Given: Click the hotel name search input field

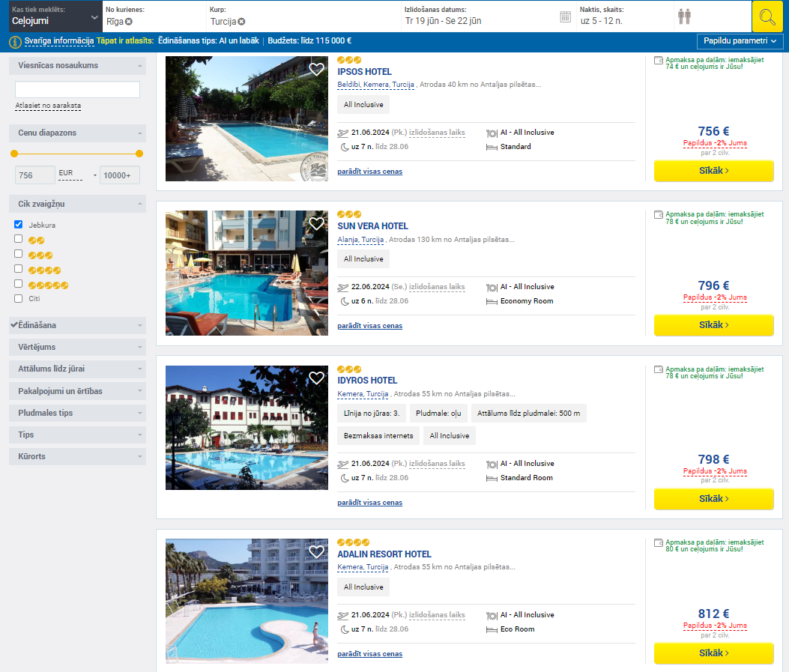Looking at the screenshot, I should pos(77,90).
